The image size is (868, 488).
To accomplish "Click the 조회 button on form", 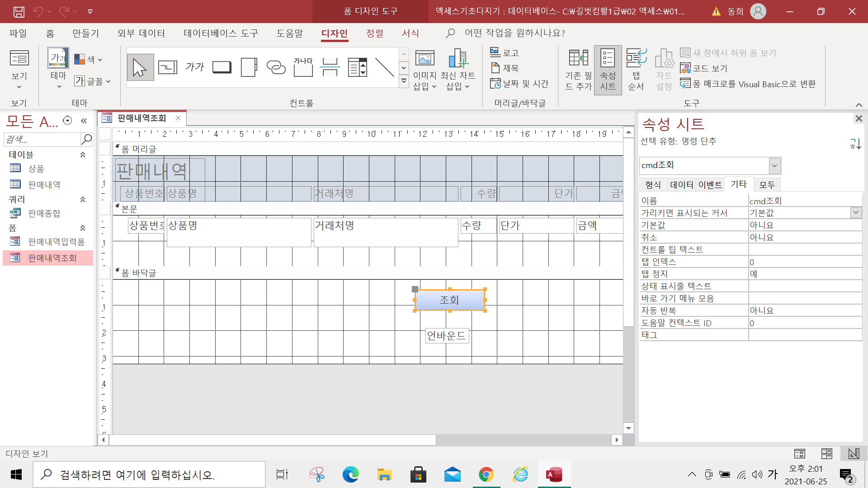I will click(449, 300).
